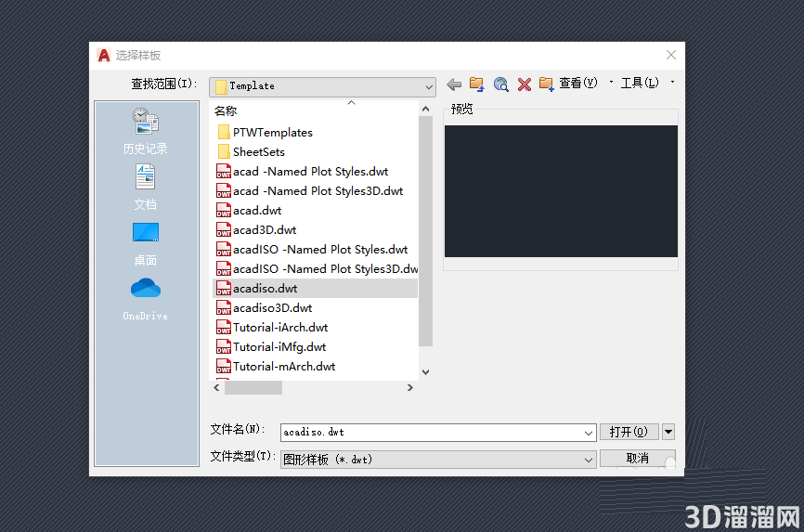Click the file list scroll up arrow
The height and width of the screenshot is (532, 804).
pyautogui.click(x=425, y=109)
